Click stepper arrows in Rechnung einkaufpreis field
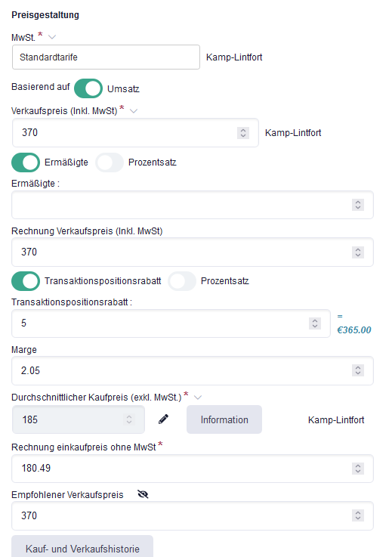392x557 pixels. click(358, 468)
